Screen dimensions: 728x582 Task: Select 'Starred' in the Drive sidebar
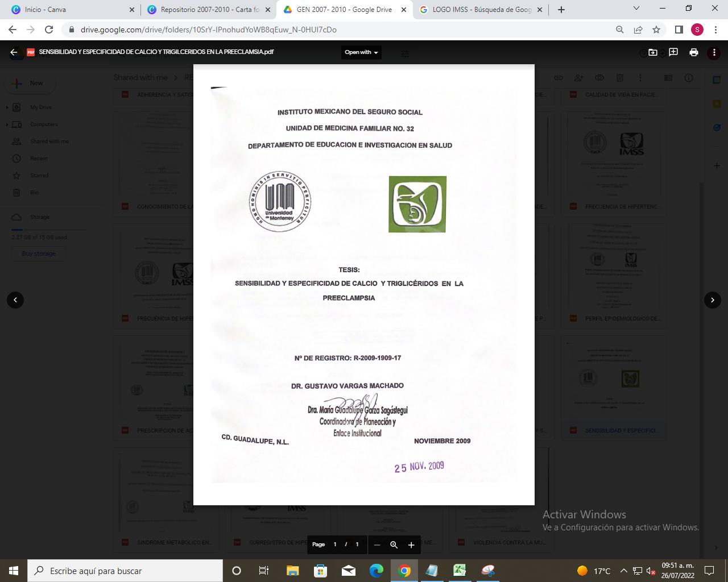coord(39,175)
